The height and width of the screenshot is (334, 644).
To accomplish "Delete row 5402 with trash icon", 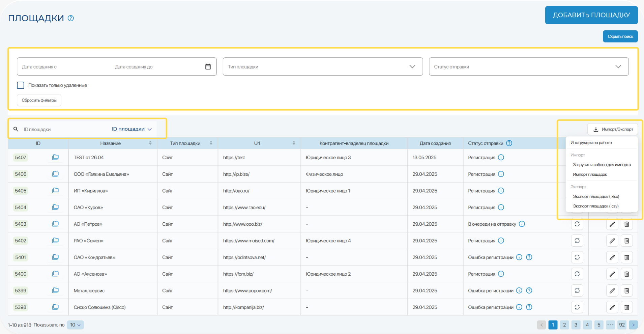I will click(x=626, y=241).
